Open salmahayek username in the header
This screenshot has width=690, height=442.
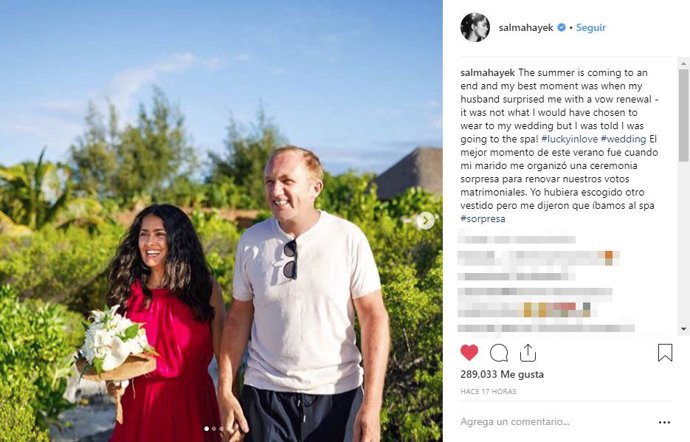tap(525, 27)
